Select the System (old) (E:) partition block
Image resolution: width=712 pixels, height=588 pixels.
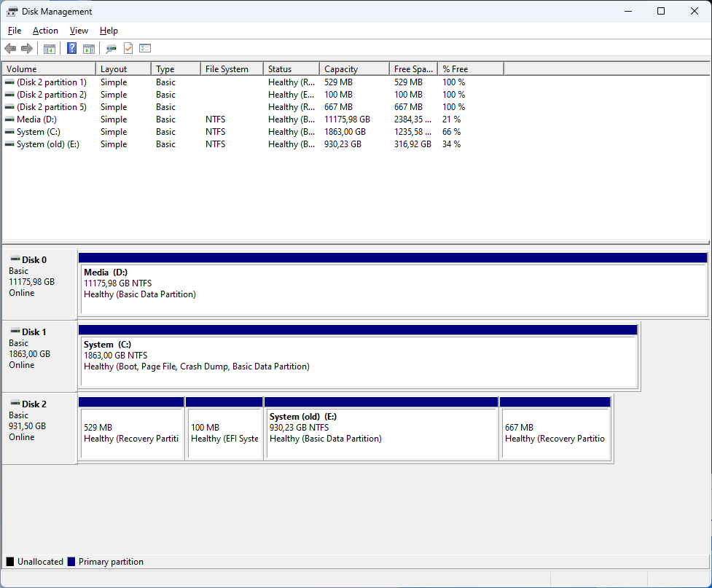381,428
